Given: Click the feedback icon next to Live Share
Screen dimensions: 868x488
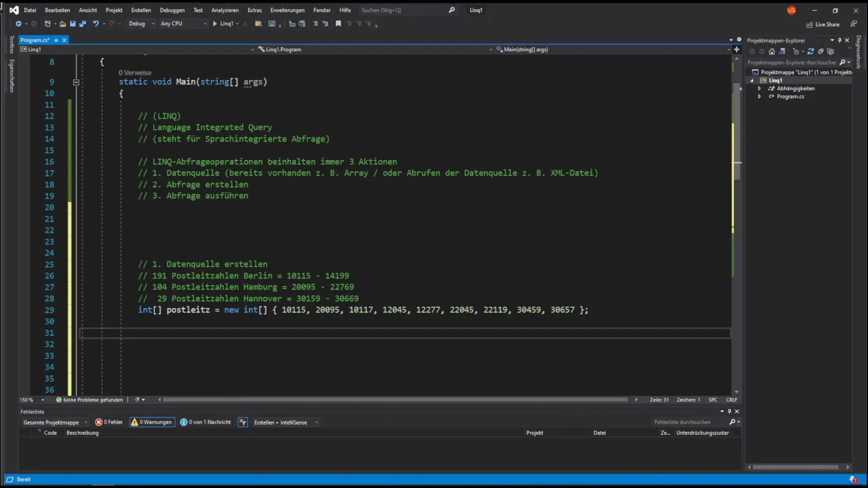Looking at the screenshot, I should coord(854,24).
